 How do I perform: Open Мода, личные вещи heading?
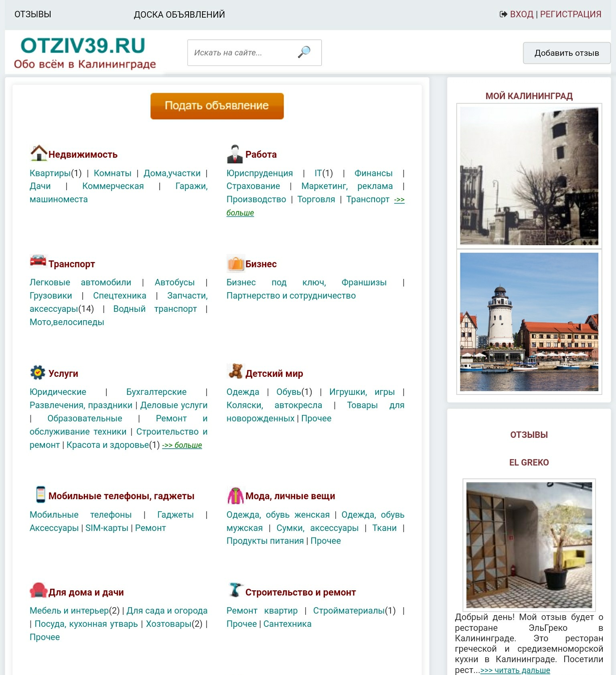[290, 496]
